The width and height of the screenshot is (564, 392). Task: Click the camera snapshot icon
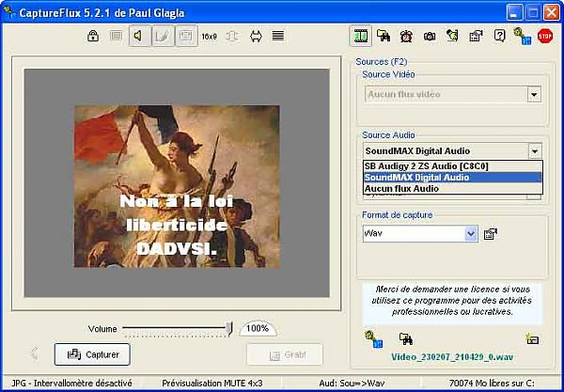[430, 37]
